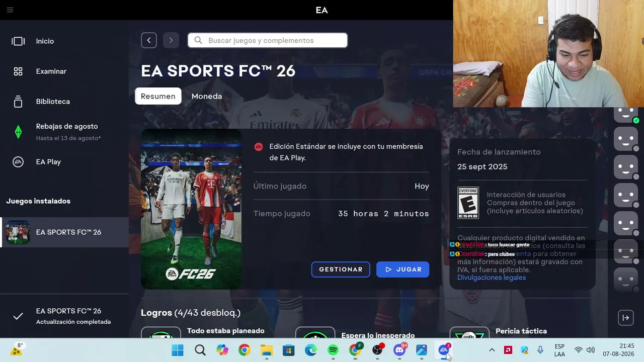Click the Último jugado value Hoy
This screenshot has height=362, width=644.
click(422, 187)
